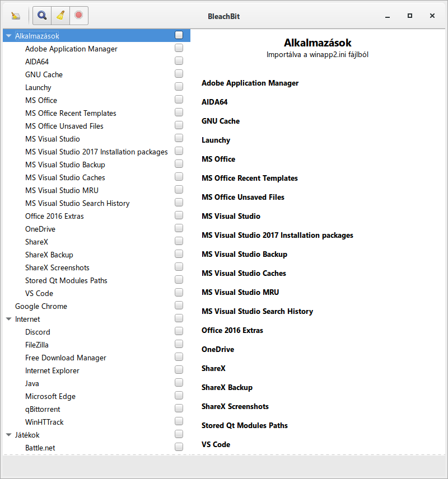
Task: Click the Preview magnifier icon
Action: [x=42, y=16]
